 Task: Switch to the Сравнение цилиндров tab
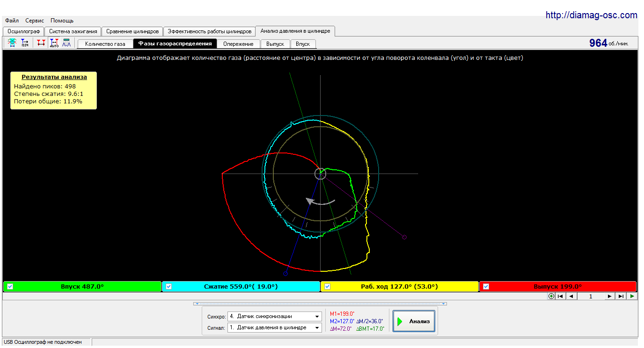132,31
